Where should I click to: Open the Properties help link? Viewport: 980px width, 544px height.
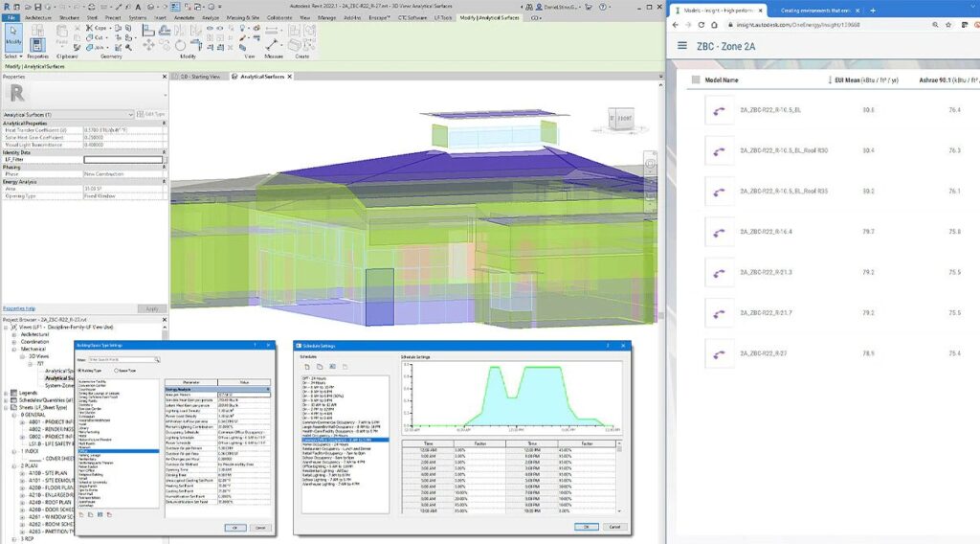coord(19,308)
